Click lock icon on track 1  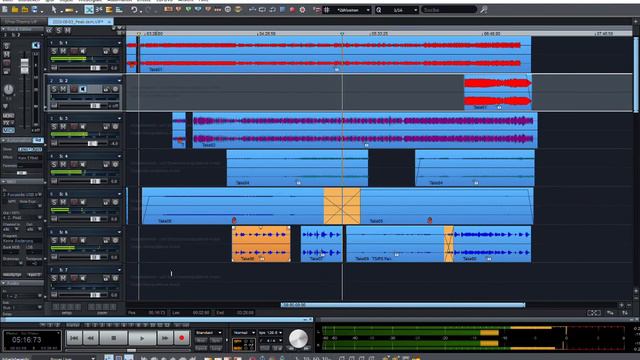pos(106,51)
